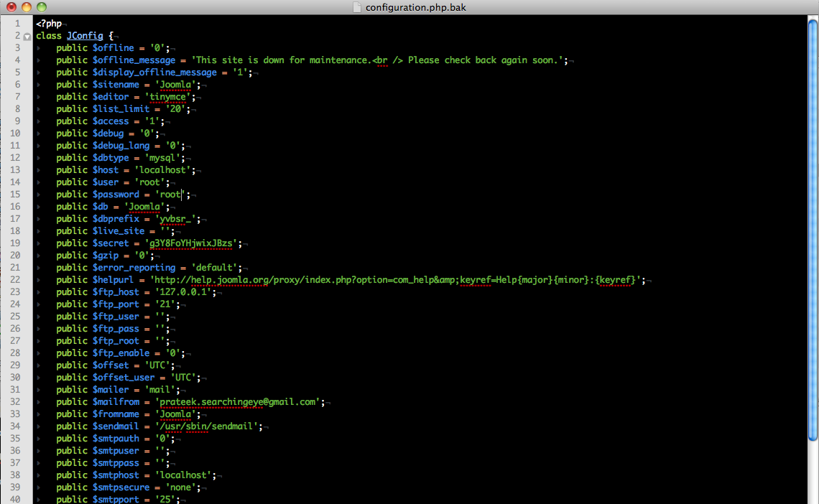Screen dimensions: 819x504
Task: Click the 'tinymce' editor value
Action: click(167, 96)
